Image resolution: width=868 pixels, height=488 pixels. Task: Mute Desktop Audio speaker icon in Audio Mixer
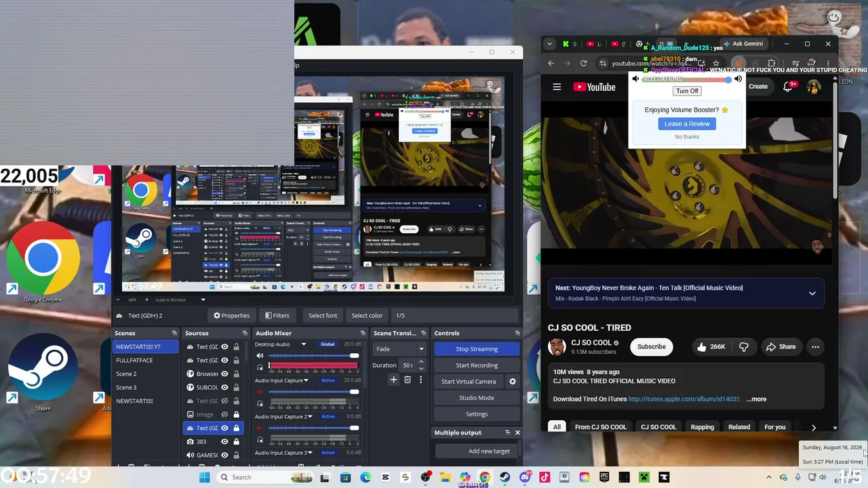tap(260, 356)
